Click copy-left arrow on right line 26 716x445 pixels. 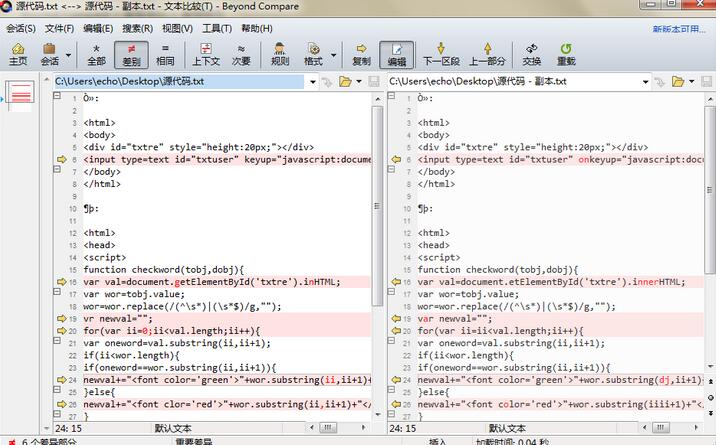coord(396,404)
